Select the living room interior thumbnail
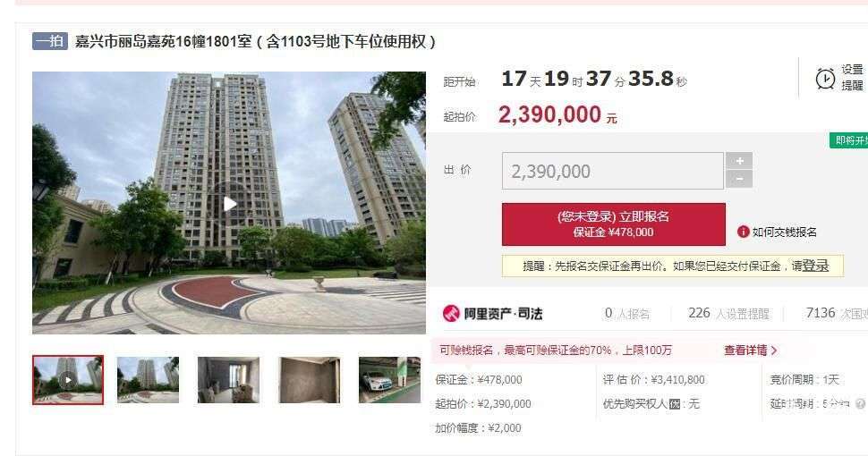Viewport: 868px width, 456px height. tap(228, 380)
